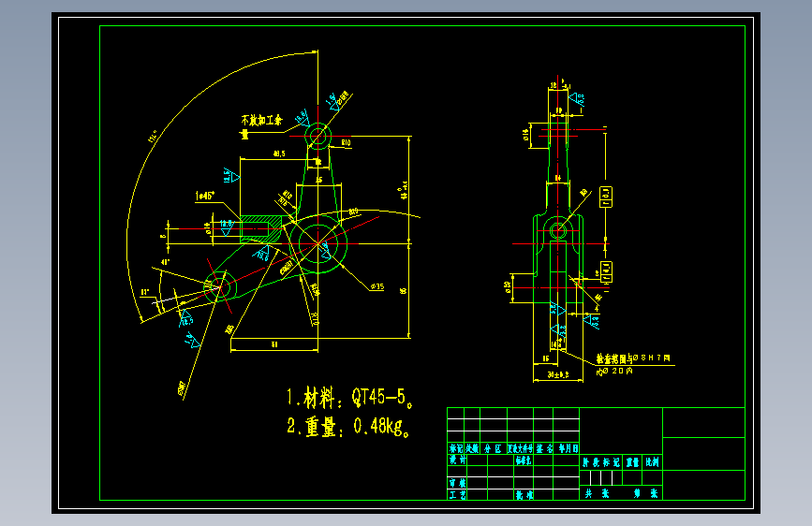The height and width of the screenshot is (526, 812).
Task: Click the "年月日" title block cell
Action: (x=567, y=449)
